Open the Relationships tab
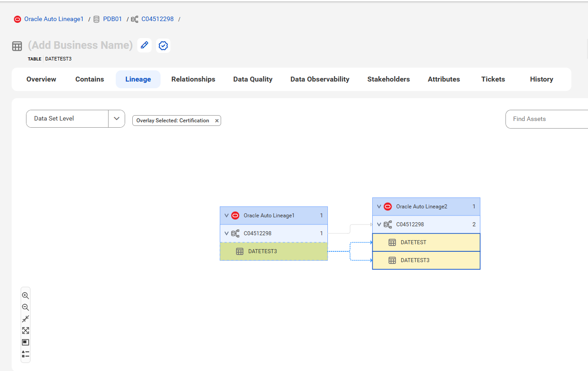Screen dimensions: 588x371 pyautogui.click(x=193, y=79)
